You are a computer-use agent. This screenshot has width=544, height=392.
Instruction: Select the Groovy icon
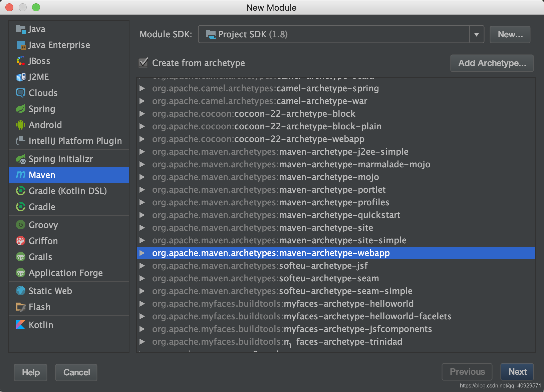click(21, 225)
